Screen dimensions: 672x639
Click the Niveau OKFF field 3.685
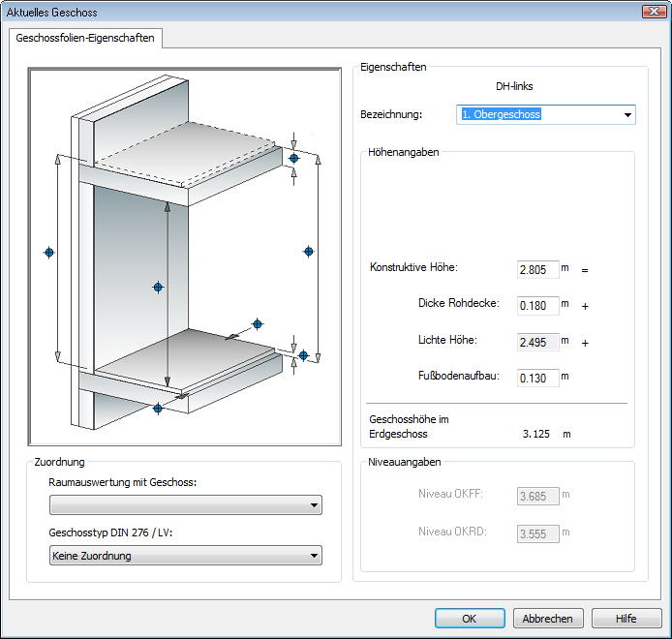(537, 496)
